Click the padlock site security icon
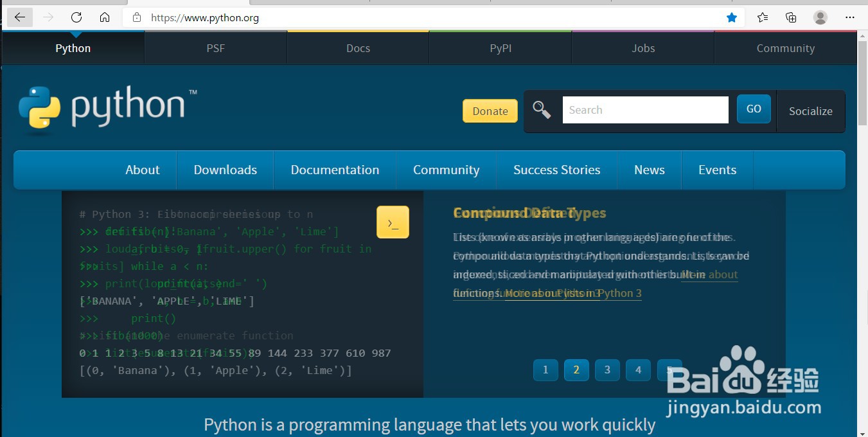868x437 pixels. coord(136,17)
